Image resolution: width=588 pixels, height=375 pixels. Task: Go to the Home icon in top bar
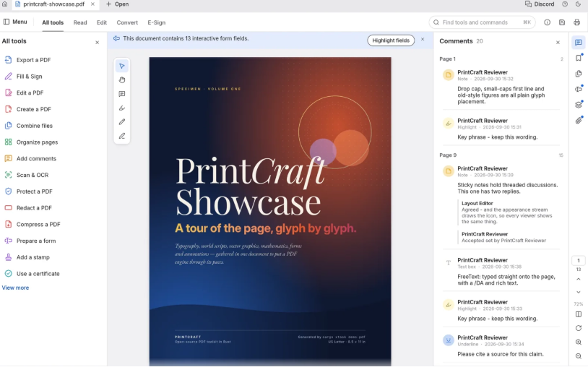click(x=4, y=4)
